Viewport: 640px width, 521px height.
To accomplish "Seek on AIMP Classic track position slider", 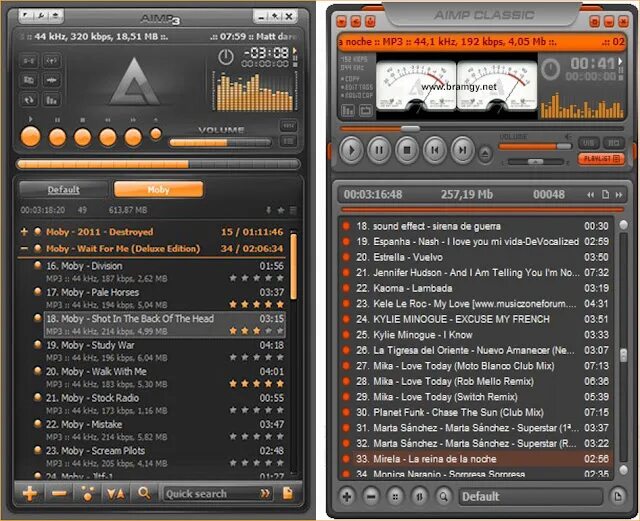I will (x=482, y=129).
